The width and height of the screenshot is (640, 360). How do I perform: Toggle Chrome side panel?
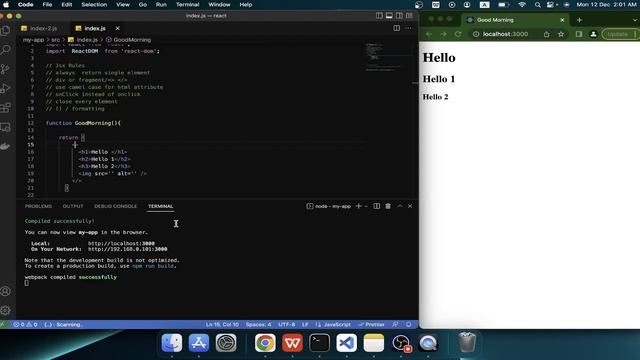579,34
